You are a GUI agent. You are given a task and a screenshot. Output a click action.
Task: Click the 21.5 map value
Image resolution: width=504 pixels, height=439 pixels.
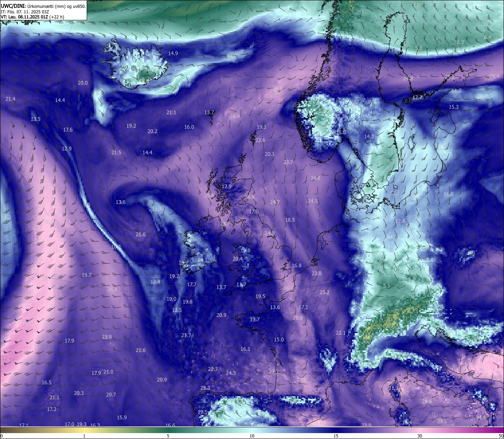click(x=116, y=152)
